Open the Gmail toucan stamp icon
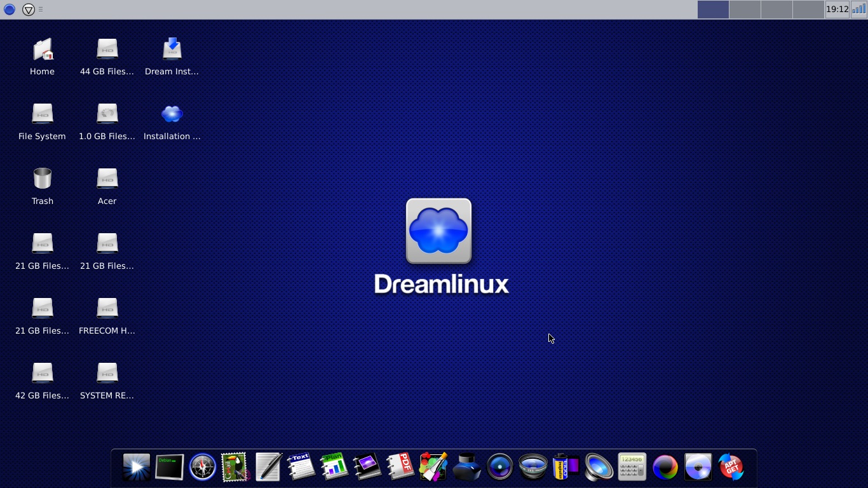The height and width of the screenshot is (488, 868). point(235,467)
